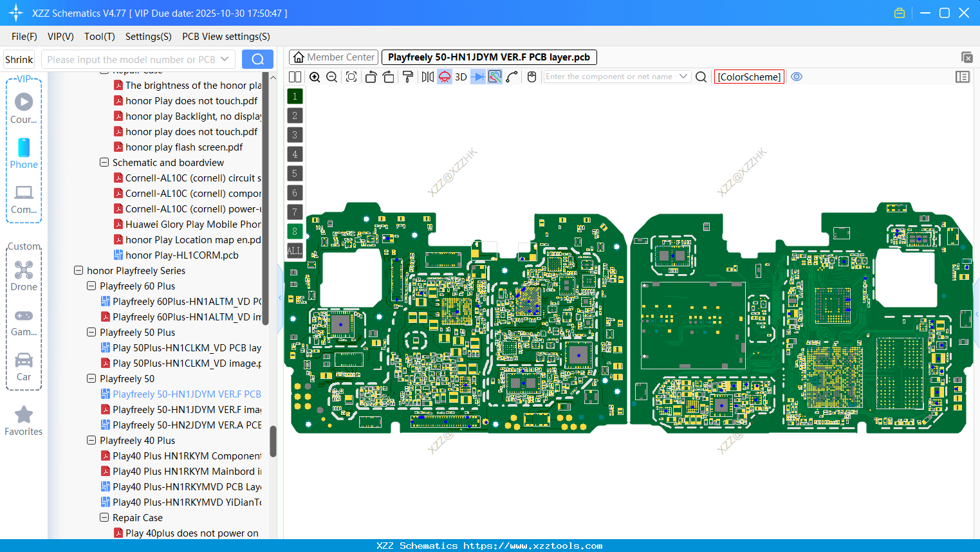The height and width of the screenshot is (552, 980).
Task: Show PCB layer 5
Action: [295, 173]
